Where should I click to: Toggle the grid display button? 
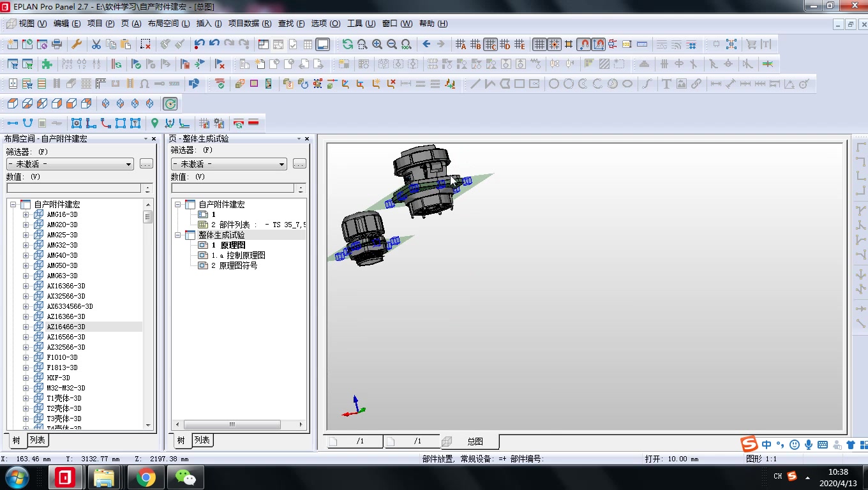click(539, 44)
